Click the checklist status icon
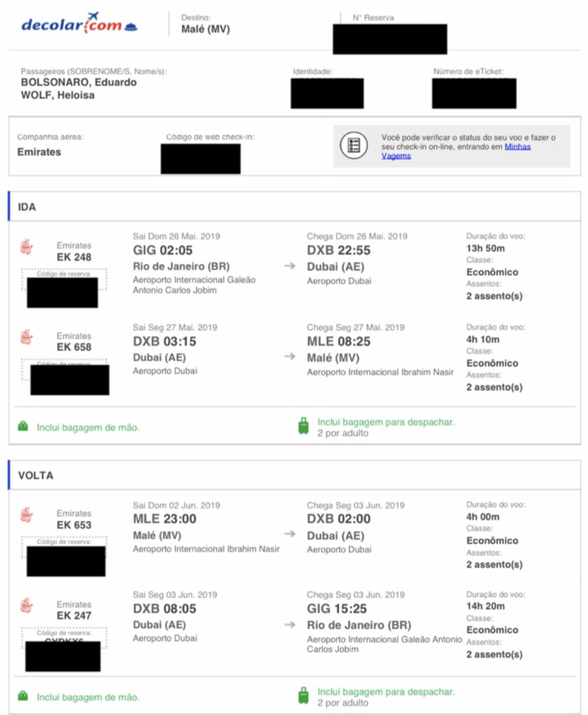 pos(353,145)
